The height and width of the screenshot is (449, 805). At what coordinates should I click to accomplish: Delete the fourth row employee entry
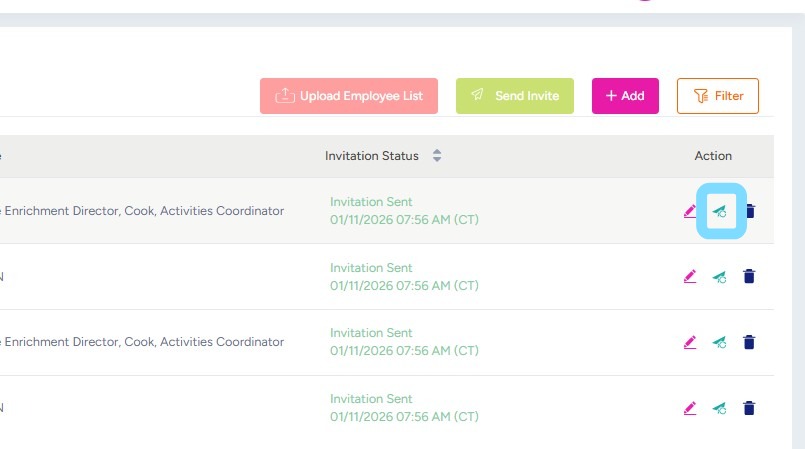pos(750,408)
